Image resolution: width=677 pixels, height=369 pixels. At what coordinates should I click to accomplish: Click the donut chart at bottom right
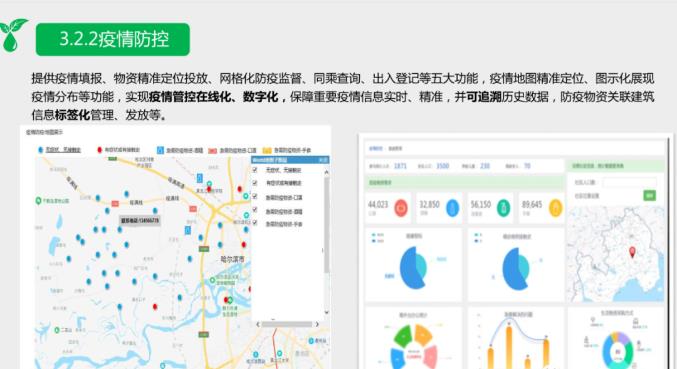(617, 350)
